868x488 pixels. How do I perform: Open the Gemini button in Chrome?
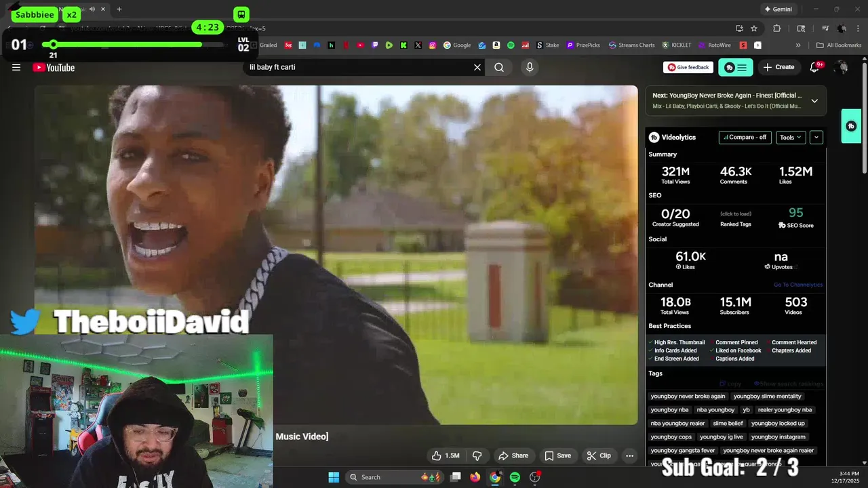point(778,9)
